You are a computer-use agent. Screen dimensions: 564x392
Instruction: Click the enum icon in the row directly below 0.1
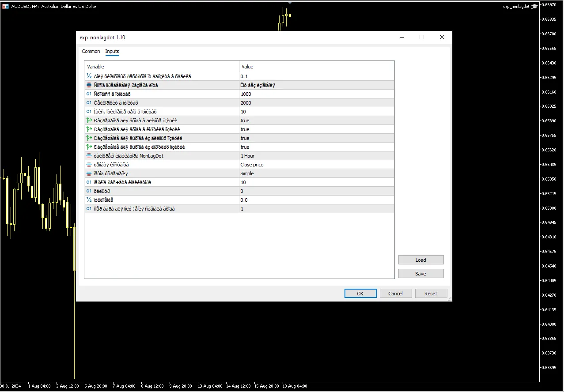pos(89,85)
